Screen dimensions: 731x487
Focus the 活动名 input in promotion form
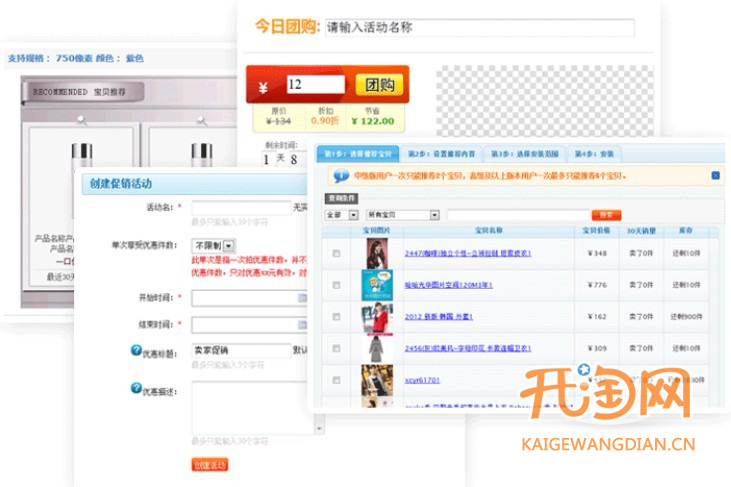tap(241, 207)
